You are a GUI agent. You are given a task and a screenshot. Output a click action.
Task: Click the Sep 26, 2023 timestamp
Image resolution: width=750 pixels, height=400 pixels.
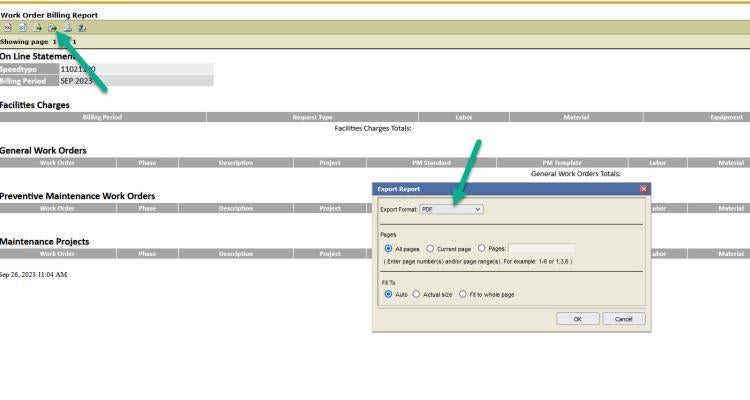click(x=33, y=275)
